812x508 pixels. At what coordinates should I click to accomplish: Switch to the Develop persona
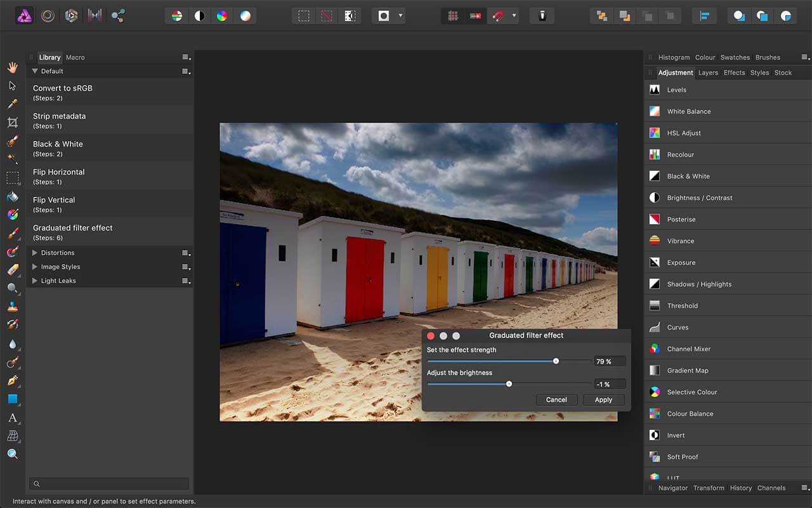[71, 15]
